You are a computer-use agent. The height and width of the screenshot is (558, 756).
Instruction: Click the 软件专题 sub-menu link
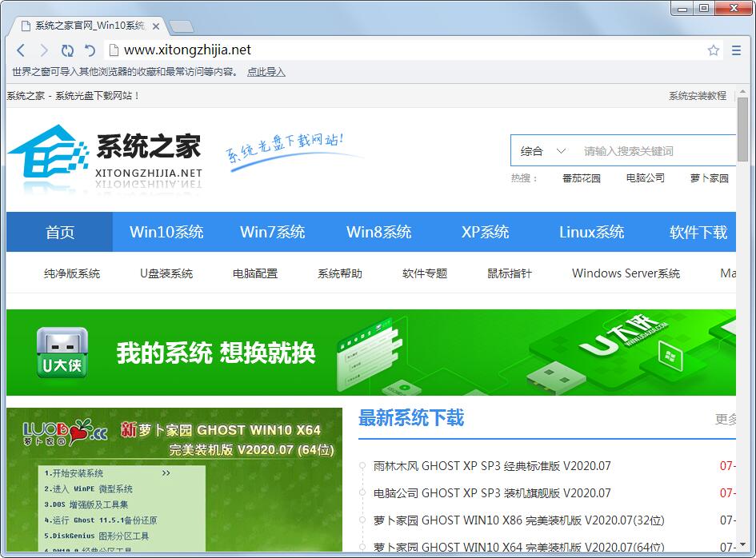(x=425, y=273)
